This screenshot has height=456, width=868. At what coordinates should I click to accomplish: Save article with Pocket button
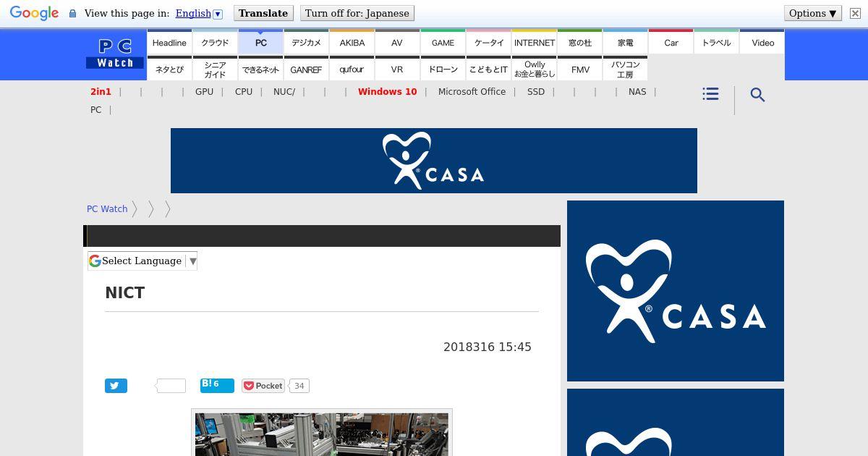click(x=263, y=386)
